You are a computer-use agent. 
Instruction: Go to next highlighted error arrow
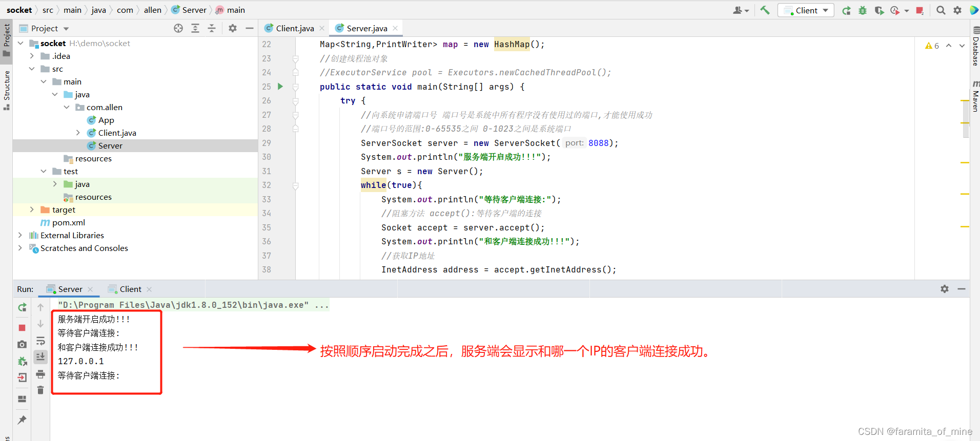(x=962, y=46)
